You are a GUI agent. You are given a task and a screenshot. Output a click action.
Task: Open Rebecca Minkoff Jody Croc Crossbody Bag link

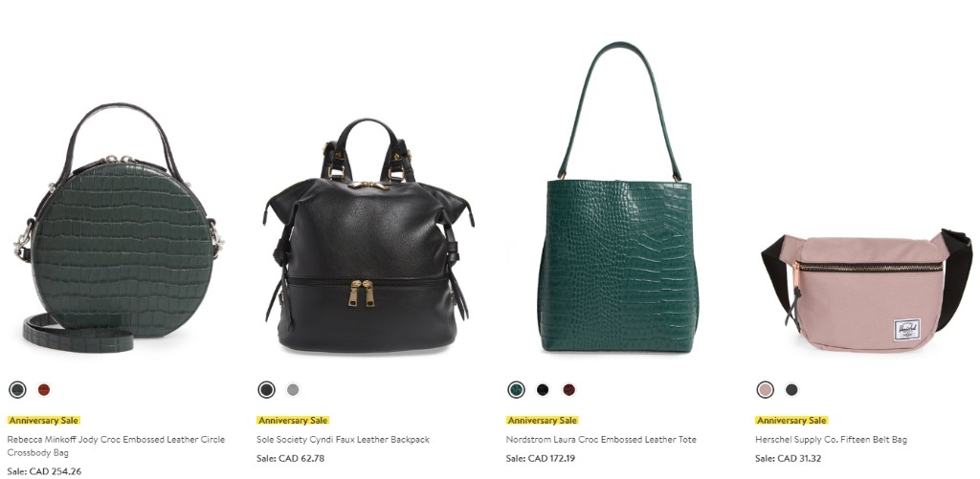(x=116, y=446)
